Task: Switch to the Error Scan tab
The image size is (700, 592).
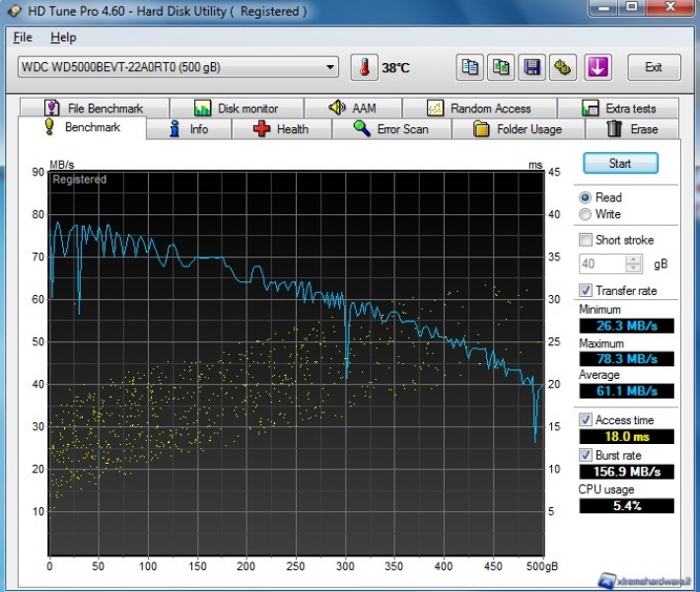Action: 390,129
